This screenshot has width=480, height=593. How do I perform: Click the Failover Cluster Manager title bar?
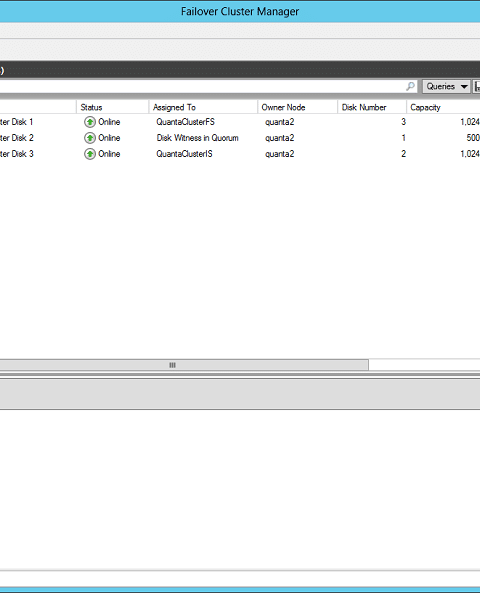click(x=240, y=11)
